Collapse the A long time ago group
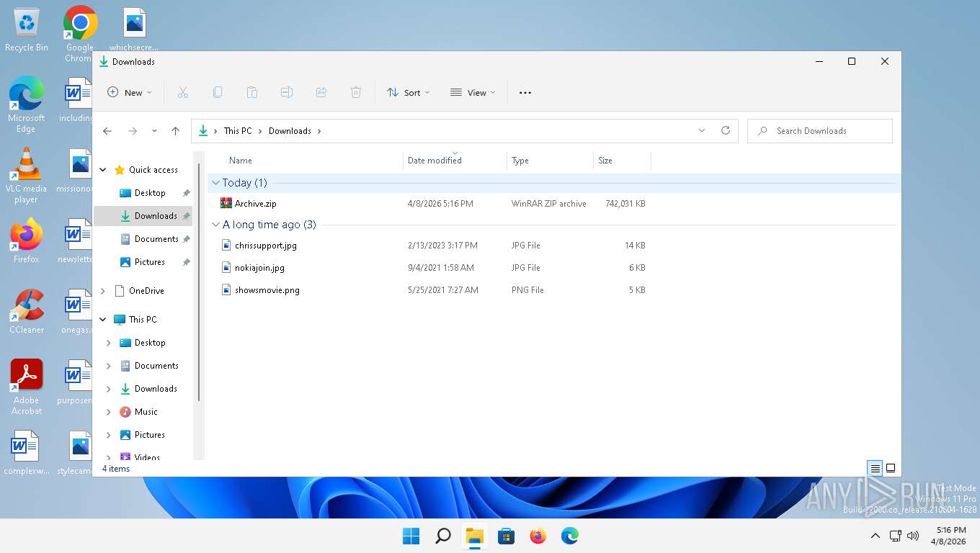Screen dimensions: 980x553 (215, 225)
